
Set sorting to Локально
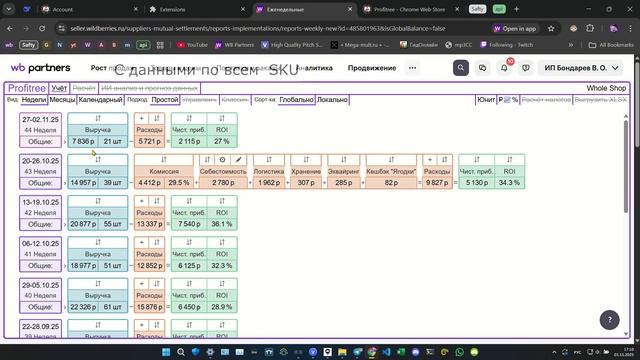(332, 100)
